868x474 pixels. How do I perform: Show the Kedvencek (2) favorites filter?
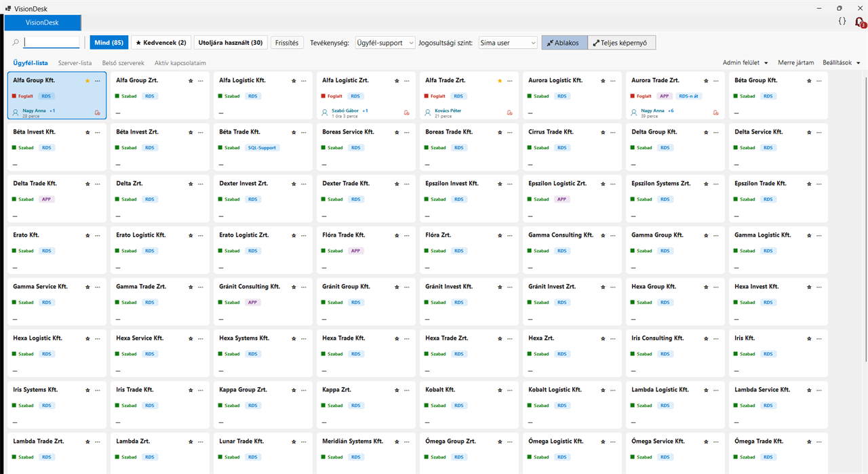(161, 43)
